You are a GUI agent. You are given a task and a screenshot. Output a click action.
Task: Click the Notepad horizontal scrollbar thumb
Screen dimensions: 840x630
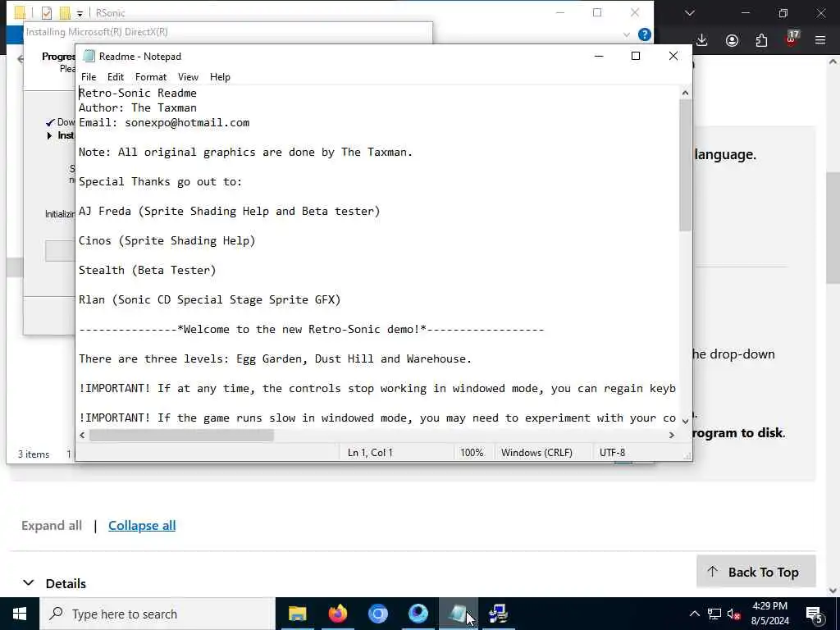(x=181, y=435)
